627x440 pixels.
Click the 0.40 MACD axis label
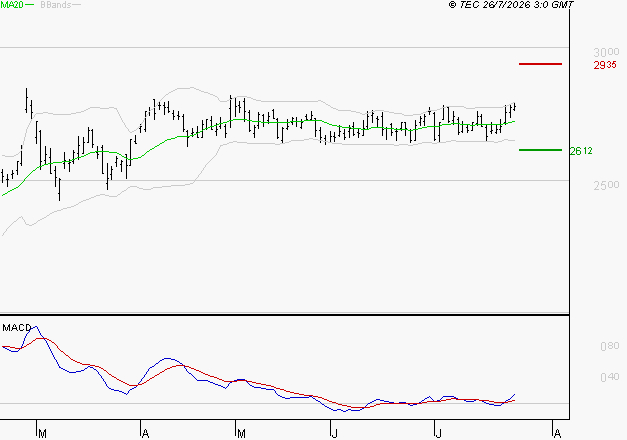pos(609,377)
